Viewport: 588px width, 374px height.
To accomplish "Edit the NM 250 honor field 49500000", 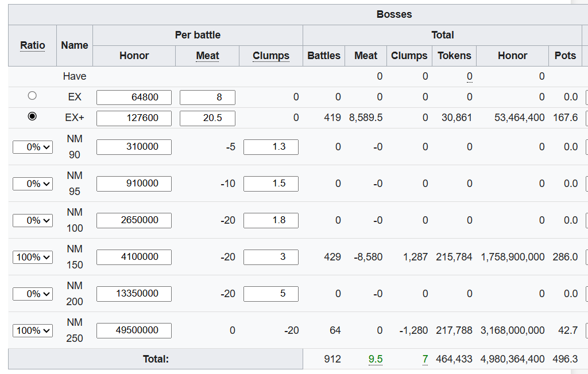I will pyautogui.click(x=134, y=330).
